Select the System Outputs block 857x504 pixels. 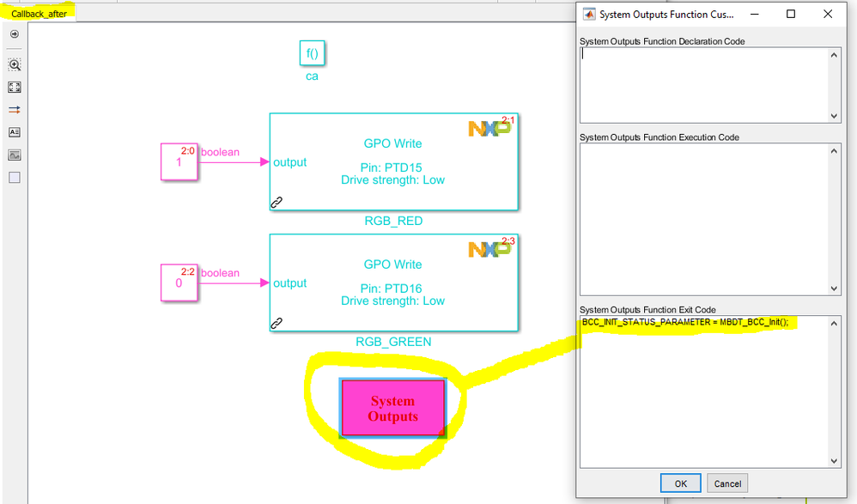[393, 409]
